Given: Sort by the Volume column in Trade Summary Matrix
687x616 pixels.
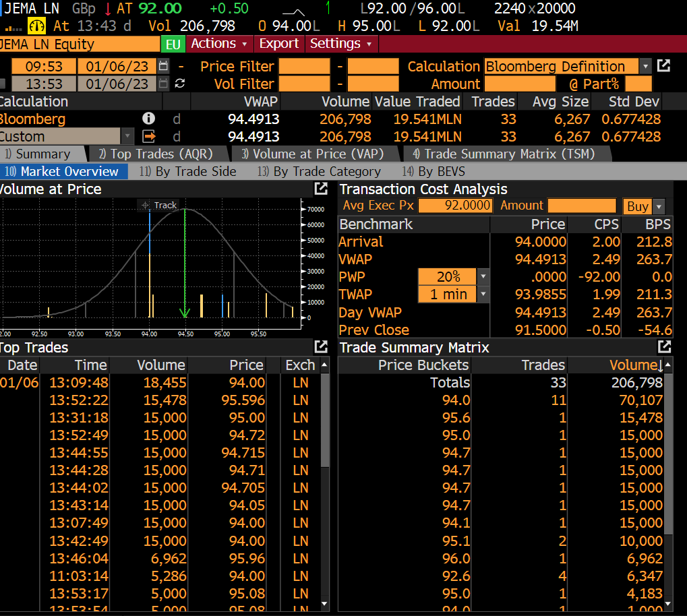Looking at the screenshot, I should coord(636,365).
